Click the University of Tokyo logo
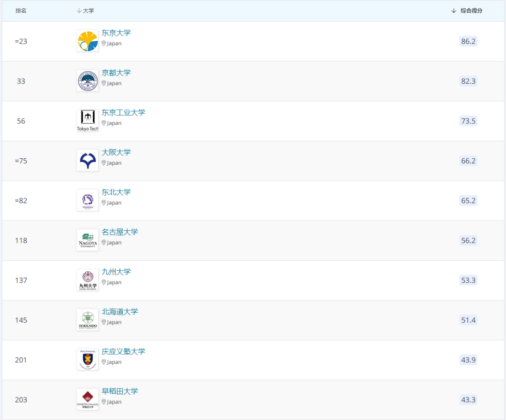 pyautogui.click(x=88, y=41)
